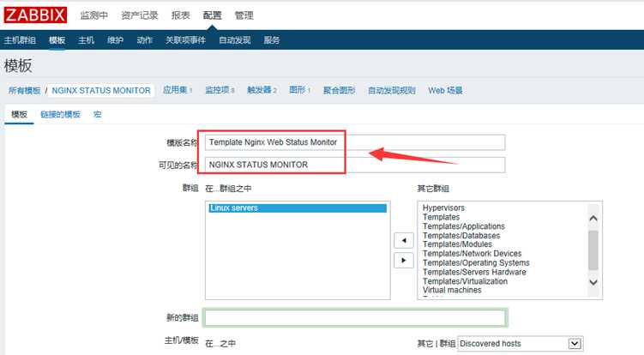Switch to the 宏 tab
The image size is (644, 355).
pyautogui.click(x=98, y=115)
